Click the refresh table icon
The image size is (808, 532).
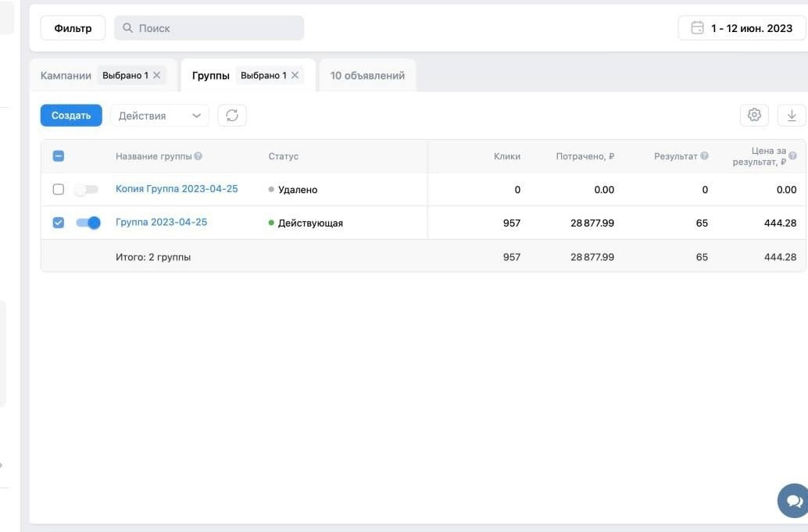coord(232,116)
